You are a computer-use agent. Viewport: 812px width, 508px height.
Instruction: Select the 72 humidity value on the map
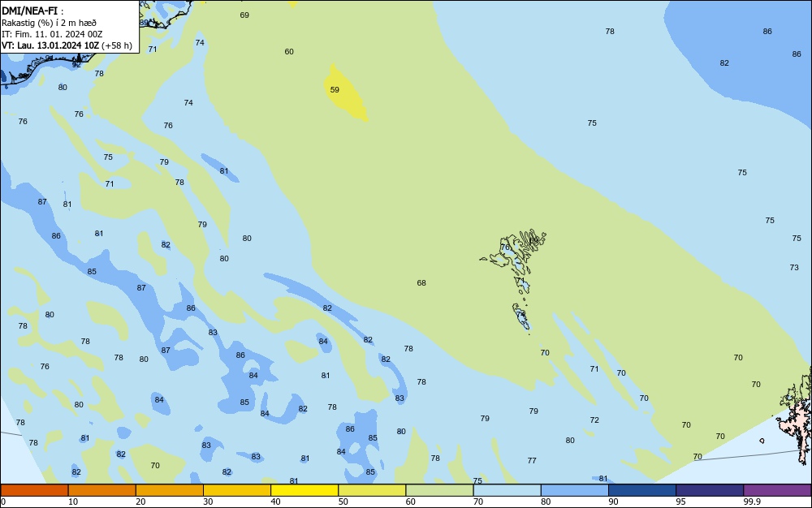pyautogui.click(x=594, y=420)
